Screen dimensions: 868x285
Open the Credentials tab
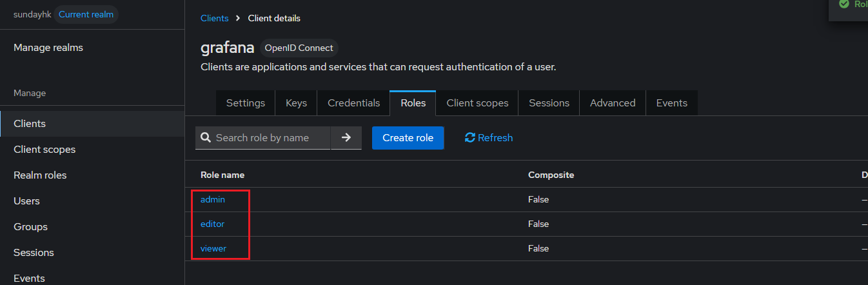[353, 103]
